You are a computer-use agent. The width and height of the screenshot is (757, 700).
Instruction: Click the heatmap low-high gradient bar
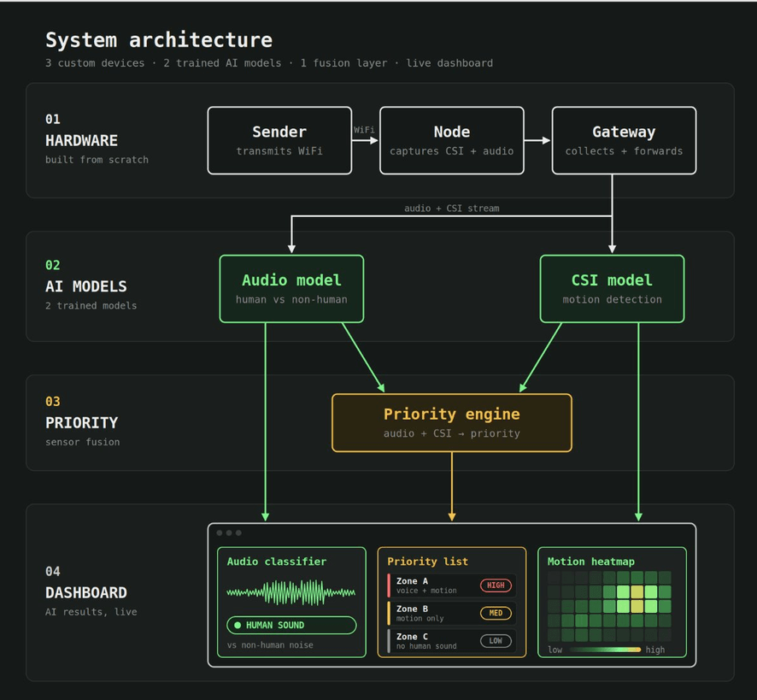coord(606,650)
